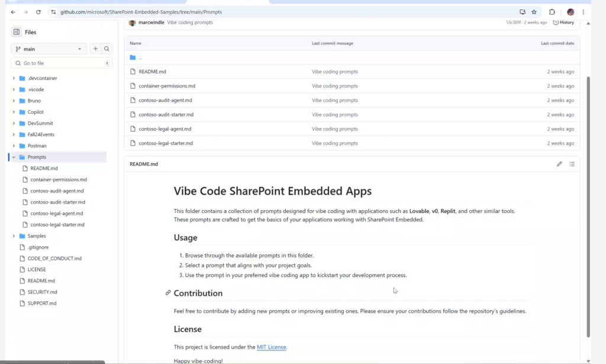Expand the .vscode folder
Screen dimensions: 606x364
coord(14,89)
